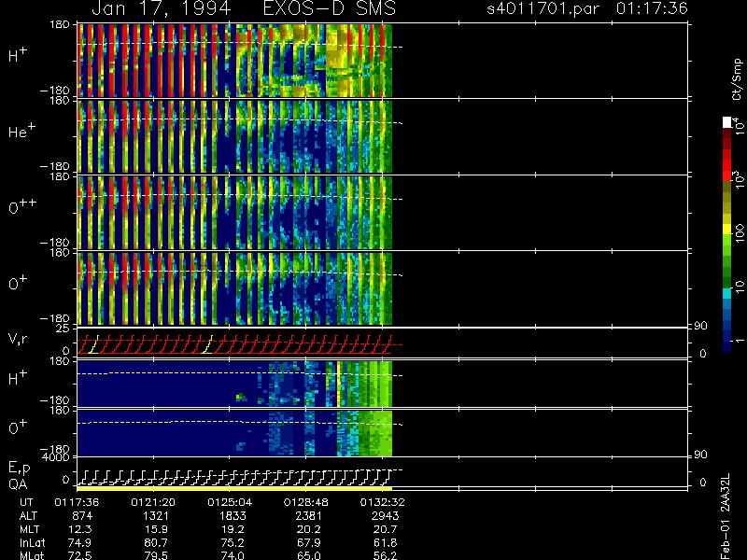Click the MLT value '19.2'
Image resolution: width=747 pixels, height=560 pixels.
[233, 529]
